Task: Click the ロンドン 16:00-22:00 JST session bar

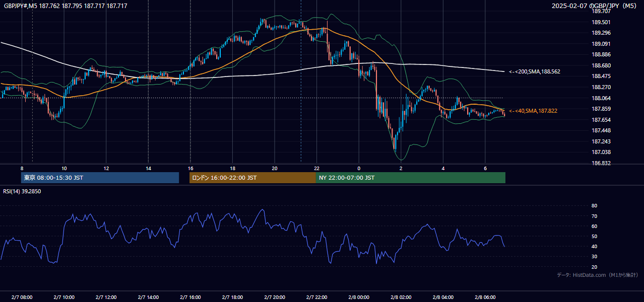Action: pyautogui.click(x=252, y=178)
